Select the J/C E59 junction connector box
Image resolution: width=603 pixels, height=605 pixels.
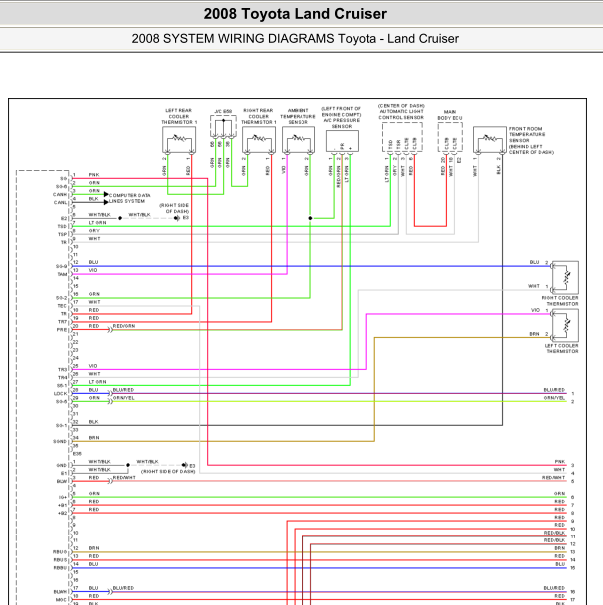(223, 127)
